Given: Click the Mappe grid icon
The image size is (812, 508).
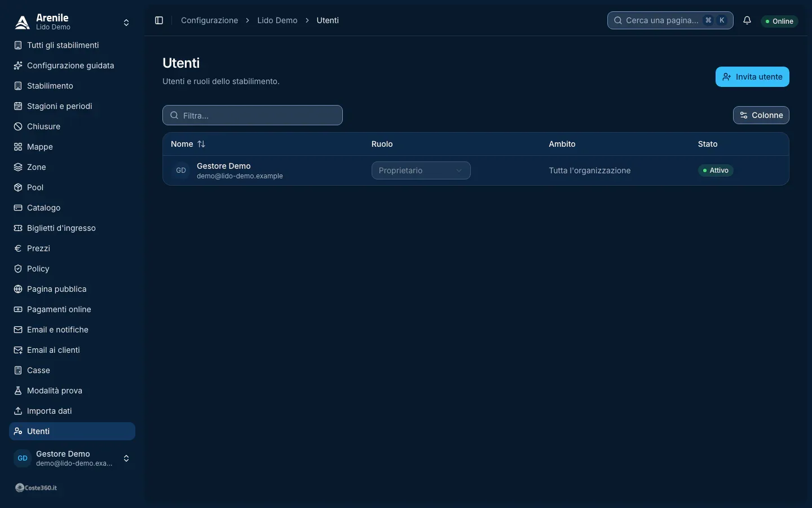Looking at the screenshot, I should click(x=18, y=147).
